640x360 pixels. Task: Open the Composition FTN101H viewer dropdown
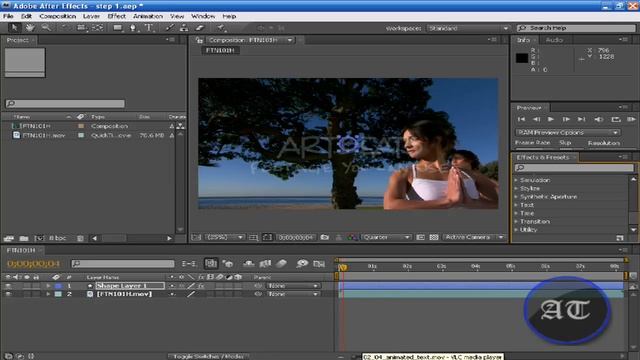[x=250, y=40]
